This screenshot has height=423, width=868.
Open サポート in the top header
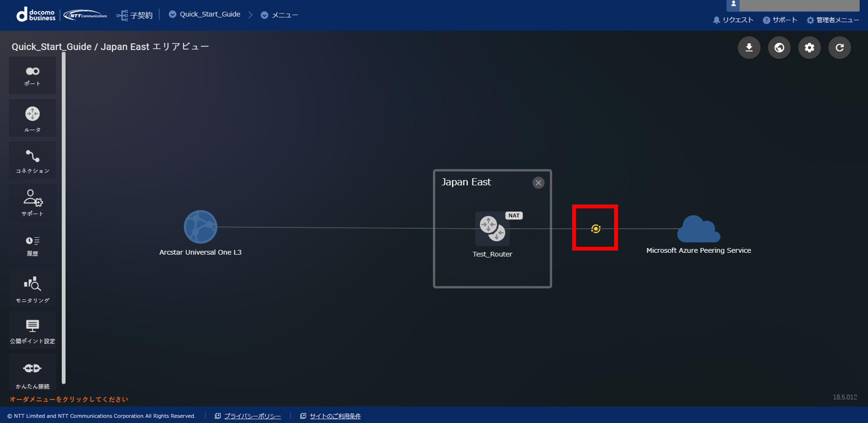(780, 20)
